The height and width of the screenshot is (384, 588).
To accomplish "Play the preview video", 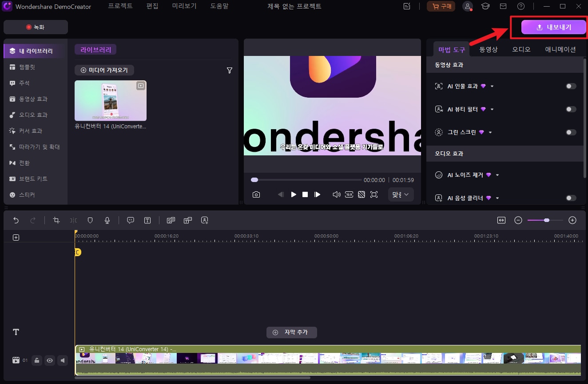I will point(294,194).
